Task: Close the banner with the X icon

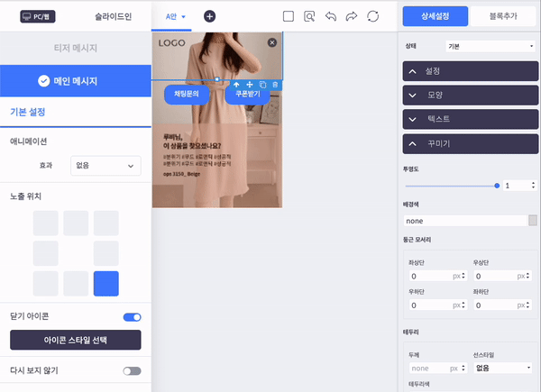Action: click(272, 42)
